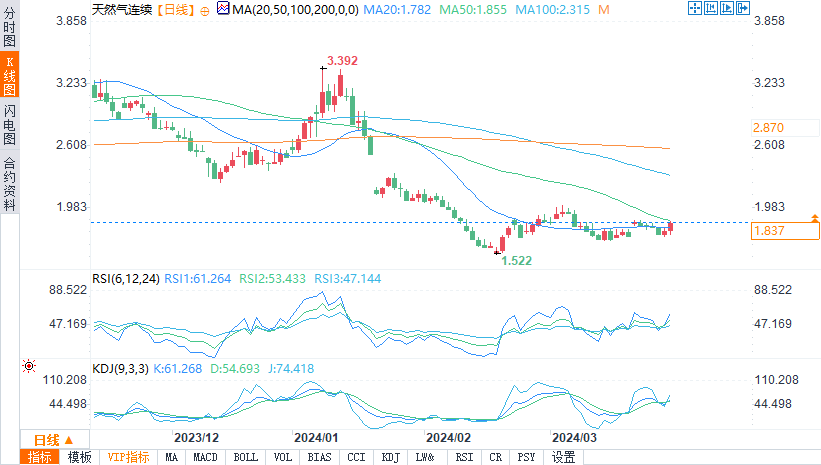Click the RSI(6,12,24) panel label
The width and height of the screenshot is (821, 465).
pos(126,279)
